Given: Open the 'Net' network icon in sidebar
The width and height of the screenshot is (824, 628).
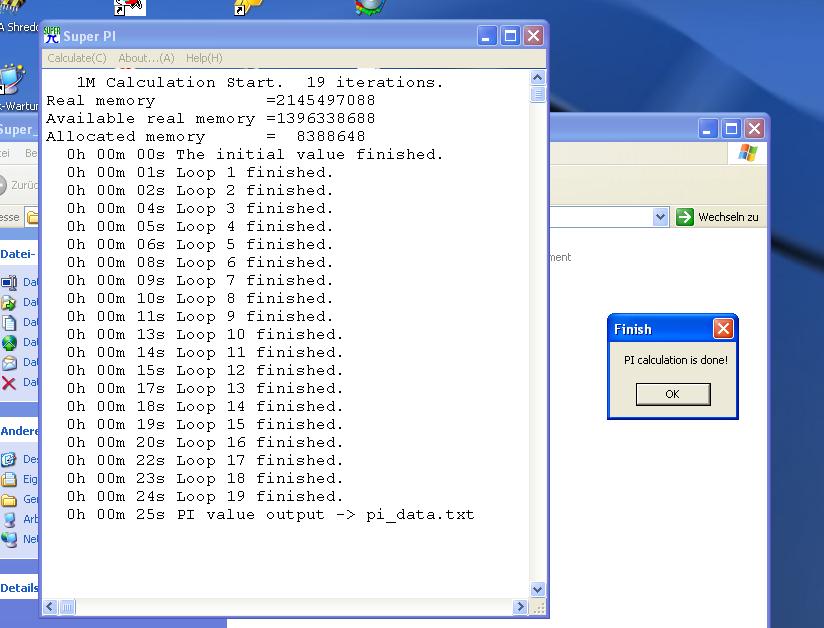Looking at the screenshot, I should pyautogui.click(x=9, y=539).
